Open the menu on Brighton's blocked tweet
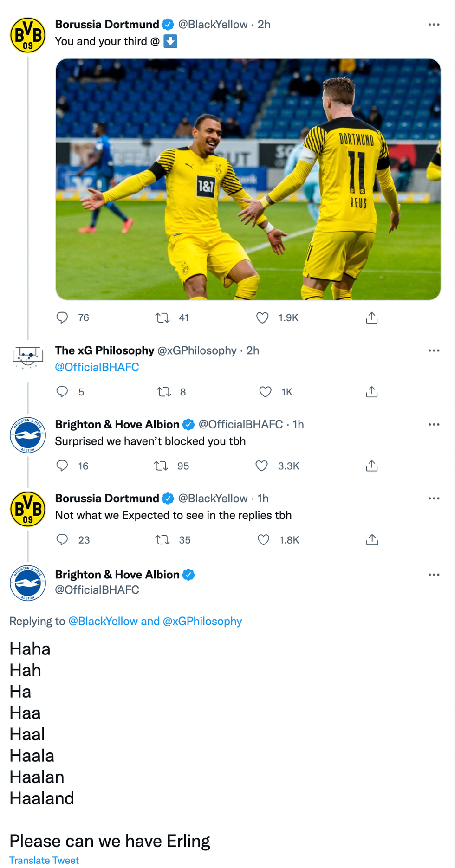Image resolution: width=455 pixels, height=868 pixels. coord(434,424)
